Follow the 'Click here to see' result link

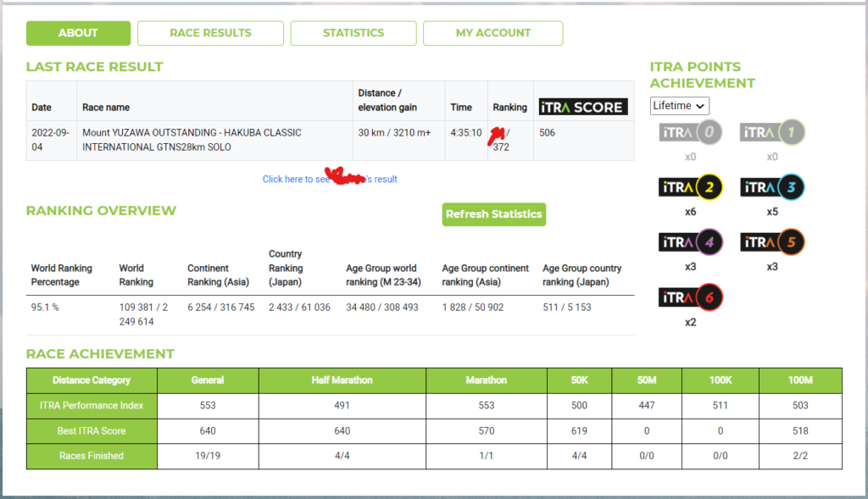330,179
